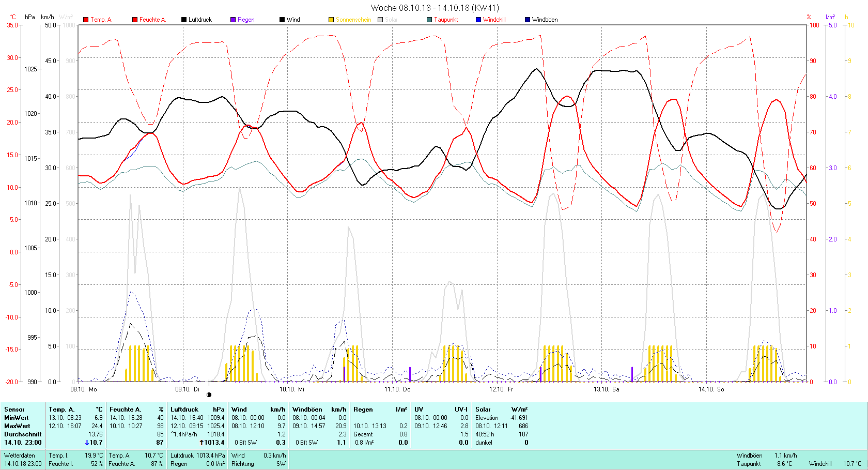Click the 'Taupunkt' label in the chart legend
Image resolution: width=868 pixels, height=470 pixels.
(x=446, y=20)
